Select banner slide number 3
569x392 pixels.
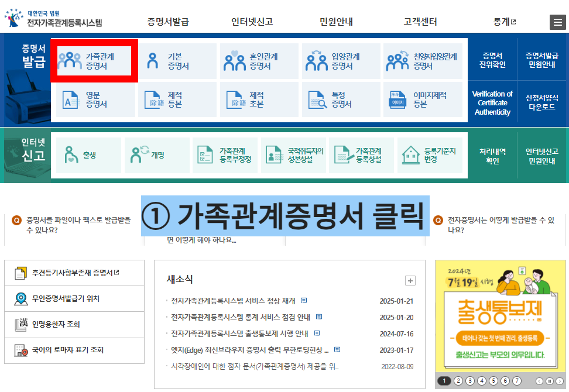point(470,381)
